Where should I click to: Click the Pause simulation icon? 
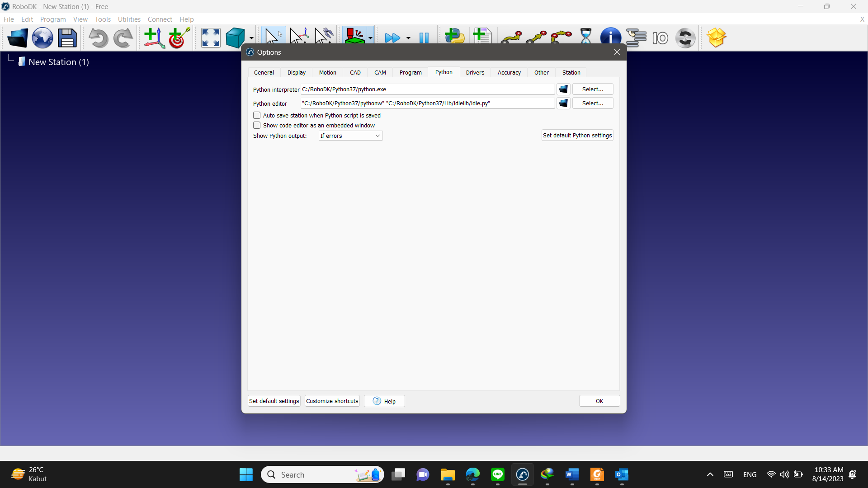pos(424,38)
